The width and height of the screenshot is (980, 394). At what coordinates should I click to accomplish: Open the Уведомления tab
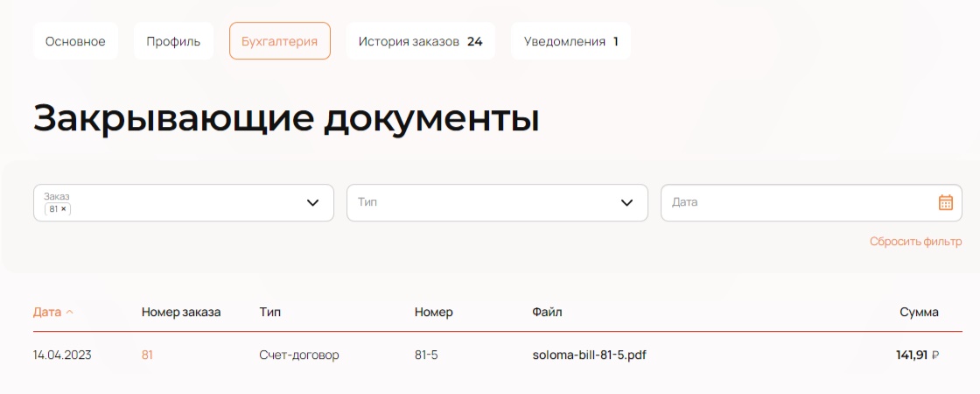click(x=570, y=41)
